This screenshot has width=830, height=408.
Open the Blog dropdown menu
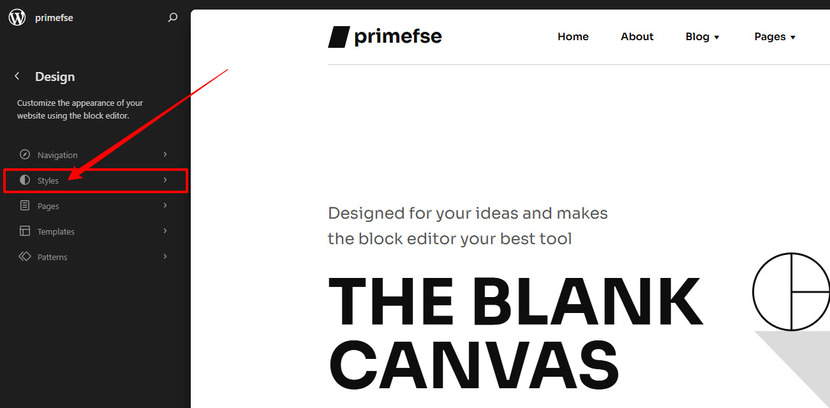coord(702,37)
